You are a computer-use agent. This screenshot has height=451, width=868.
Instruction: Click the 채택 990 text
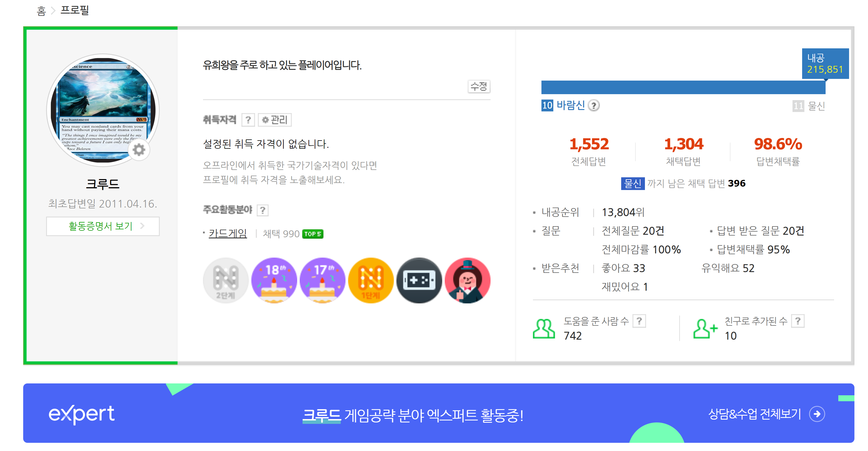pos(281,234)
